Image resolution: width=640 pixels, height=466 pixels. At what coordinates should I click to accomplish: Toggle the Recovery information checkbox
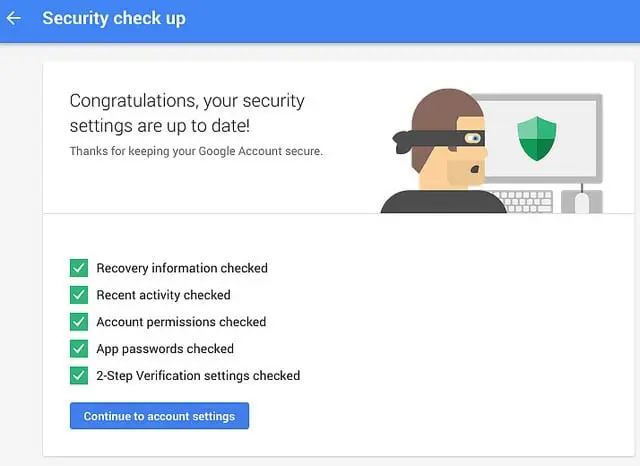(79, 268)
